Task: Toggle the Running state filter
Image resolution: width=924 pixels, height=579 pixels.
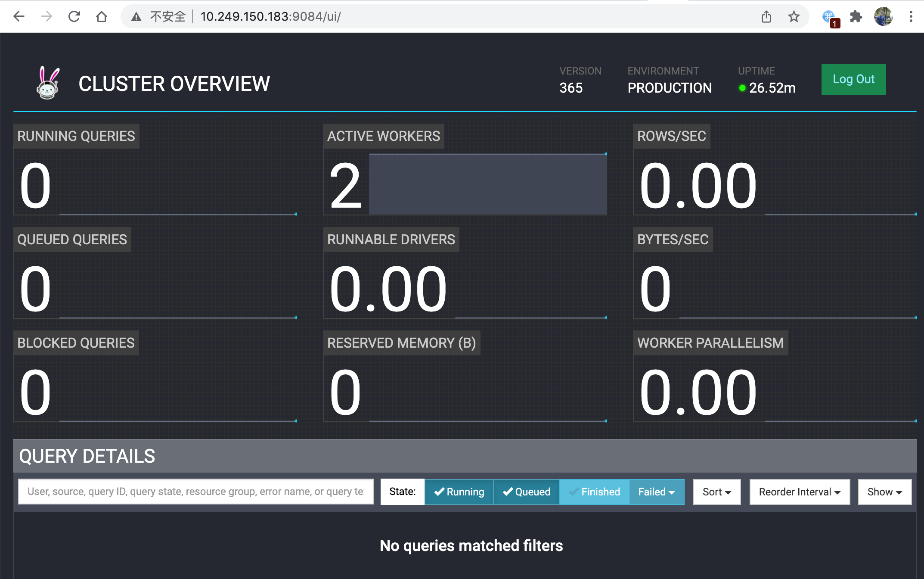Action: click(459, 492)
